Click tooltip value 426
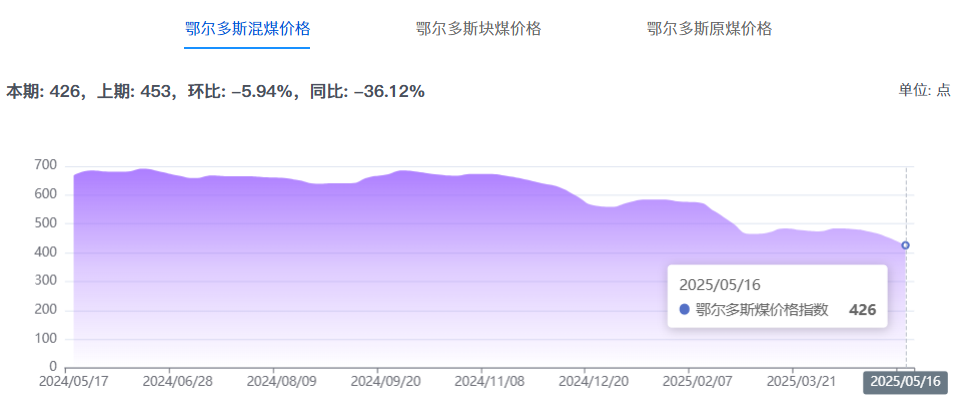 (862, 310)
